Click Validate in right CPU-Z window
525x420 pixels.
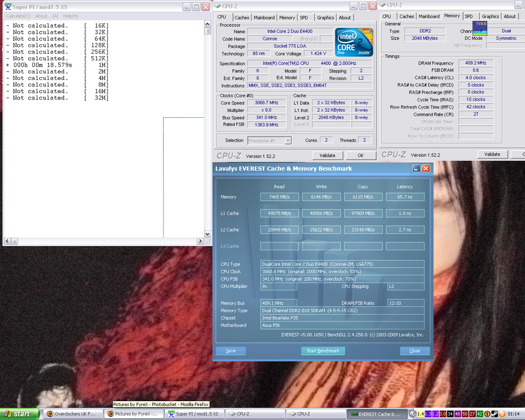(492, 154)
